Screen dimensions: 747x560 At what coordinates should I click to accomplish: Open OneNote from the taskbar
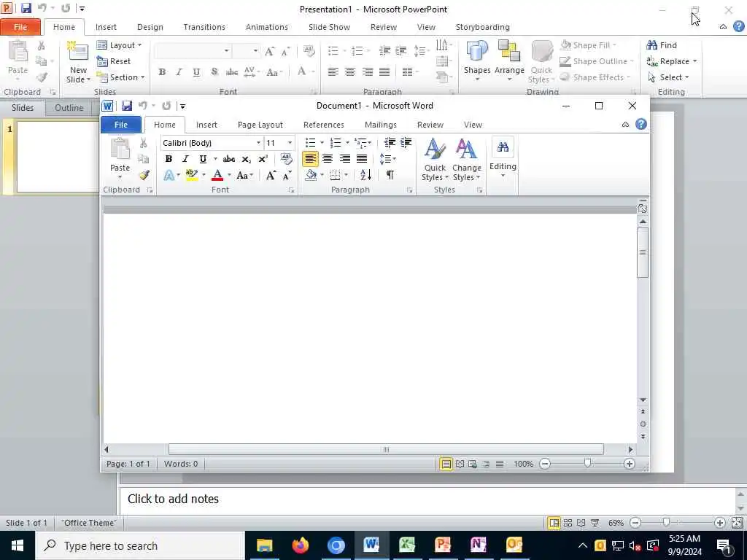click(x=479, y=545)
